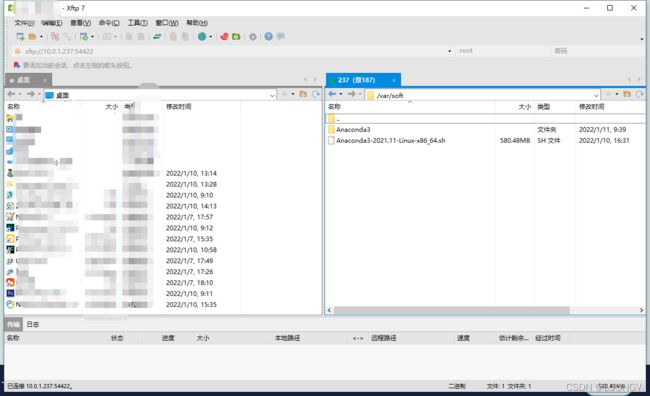Expand the local path 桌面 combo box
650x396 pixels.
(x=272, y=95)
